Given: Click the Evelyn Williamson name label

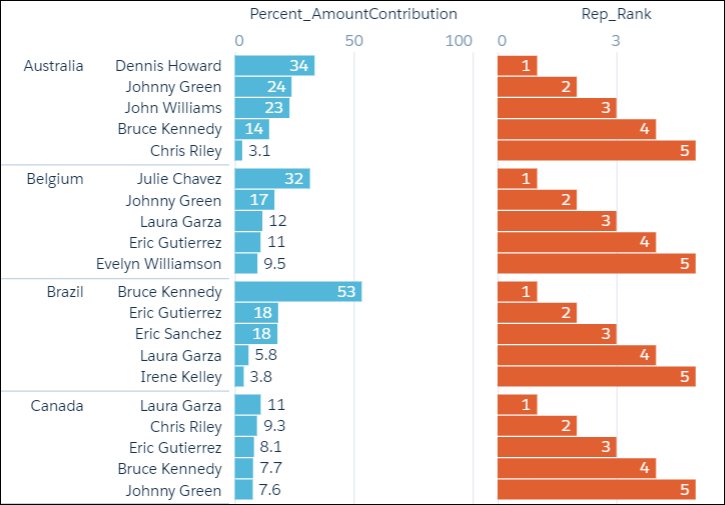Looking at the screenshot, I should pos(159,264).
